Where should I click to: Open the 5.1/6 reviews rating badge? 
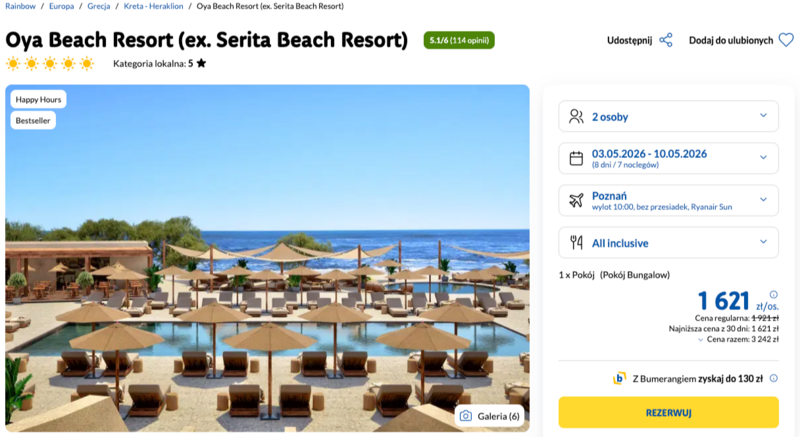coord(459,41)
